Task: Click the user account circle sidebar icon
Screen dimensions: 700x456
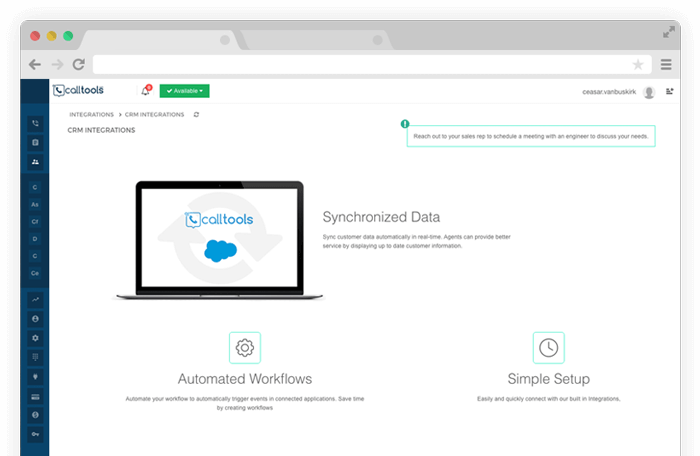Action: click(35, 319)
